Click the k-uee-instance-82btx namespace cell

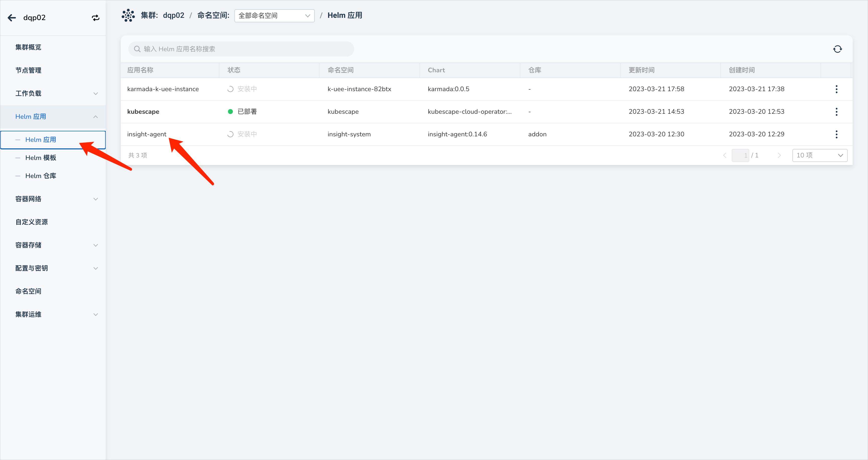pos(359,89)
